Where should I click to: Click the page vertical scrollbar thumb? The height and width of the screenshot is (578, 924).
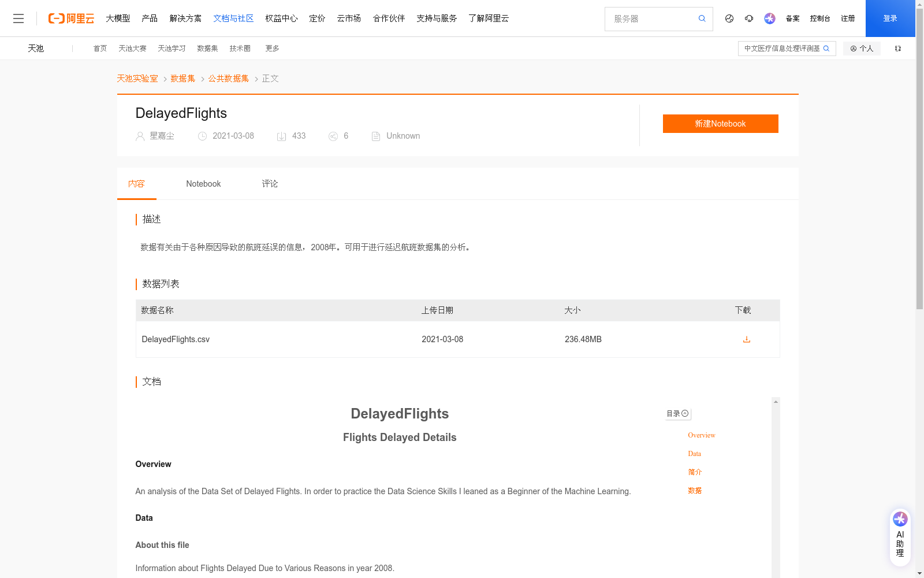click(919, 159)
